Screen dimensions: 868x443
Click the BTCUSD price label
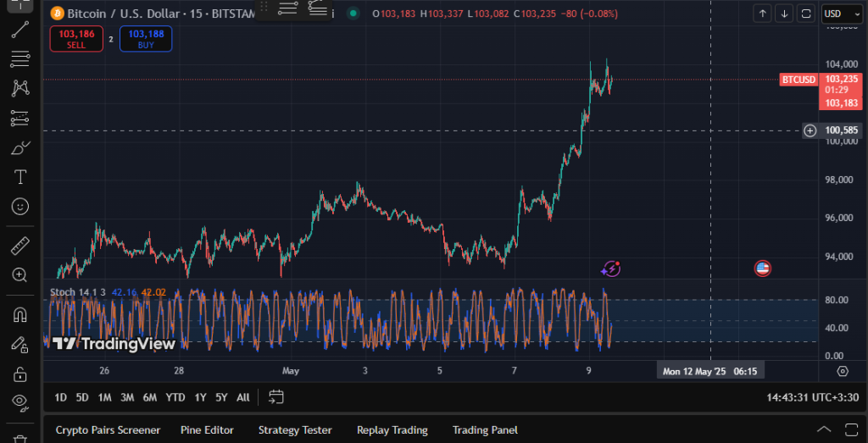pos(798,80)
